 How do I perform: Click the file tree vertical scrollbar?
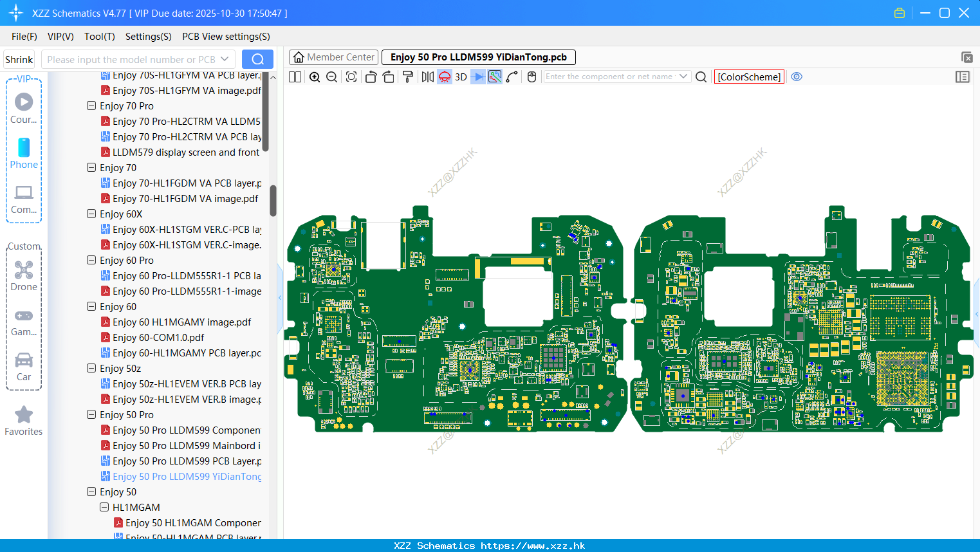coord(273,201)
